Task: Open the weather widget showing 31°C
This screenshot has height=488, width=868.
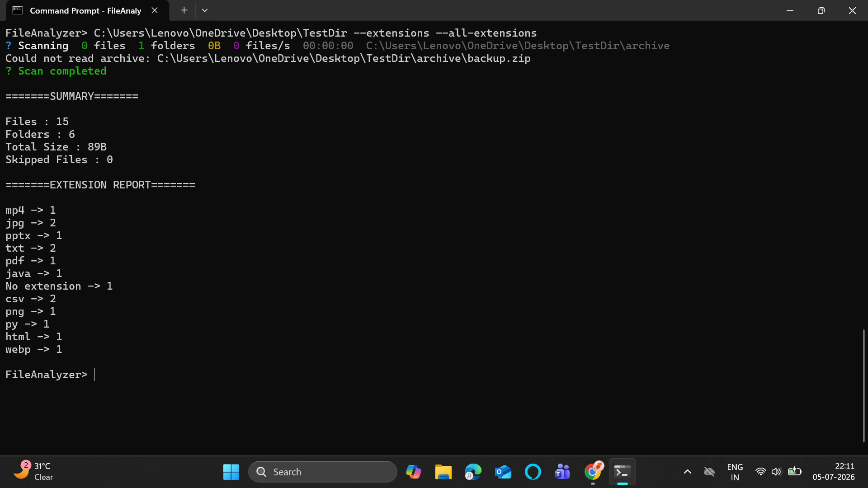Action: coord(34,472)
